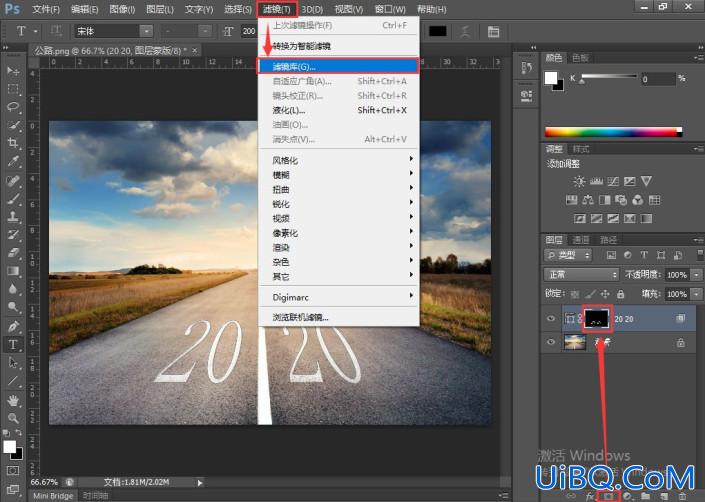Click the K value input field
This screenshot has height=502, width=705.
658,79
